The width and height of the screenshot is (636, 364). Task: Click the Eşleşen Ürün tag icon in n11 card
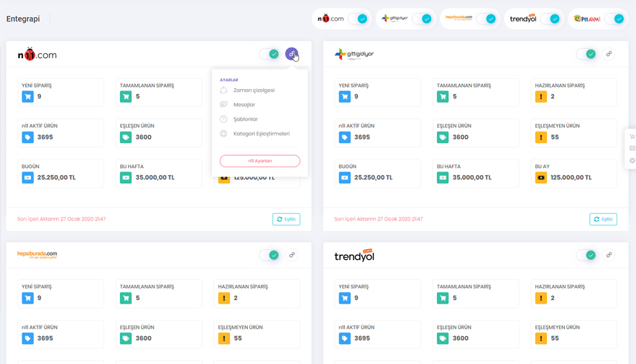[126, 137]
